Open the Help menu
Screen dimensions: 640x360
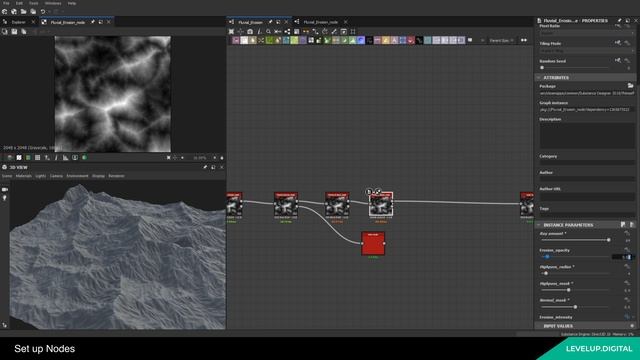tap(72, 3)
